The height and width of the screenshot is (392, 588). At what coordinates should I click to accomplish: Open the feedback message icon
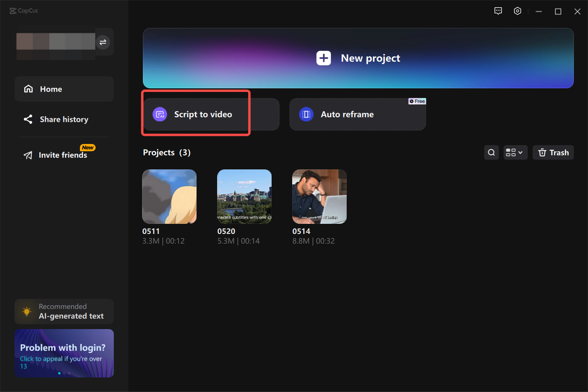coord(498,11)
